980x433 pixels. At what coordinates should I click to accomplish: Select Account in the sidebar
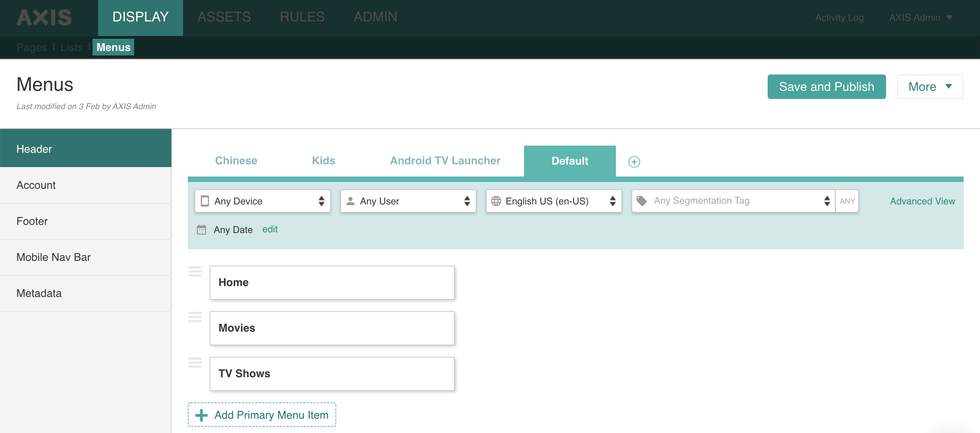[x=86, y=185]
